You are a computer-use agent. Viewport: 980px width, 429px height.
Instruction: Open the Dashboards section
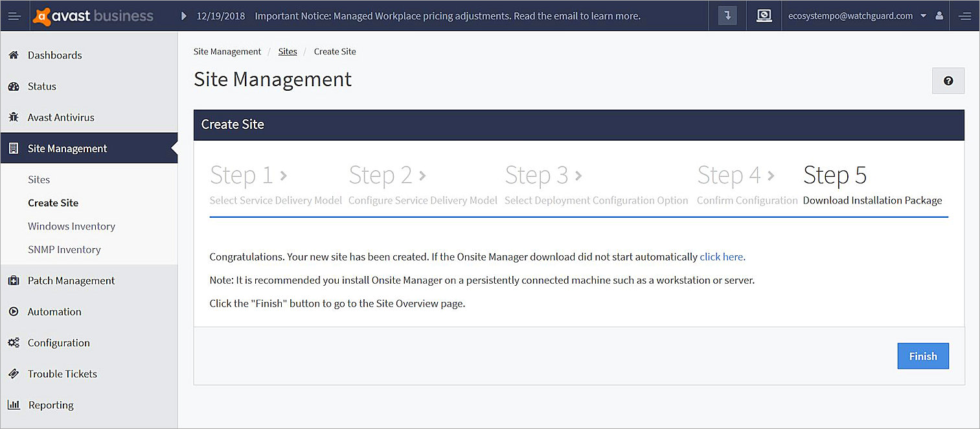coord(54,55)
